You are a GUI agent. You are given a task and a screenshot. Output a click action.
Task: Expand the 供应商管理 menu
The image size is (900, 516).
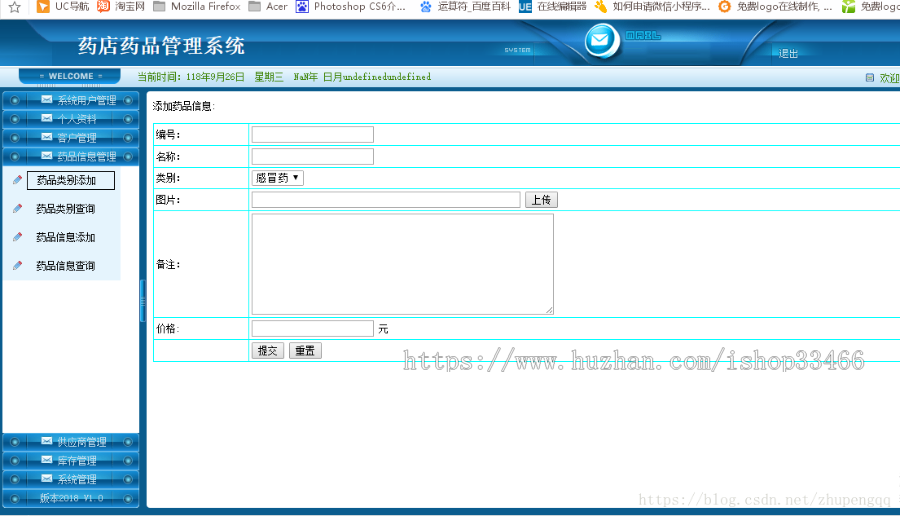(x=71, y=442)
